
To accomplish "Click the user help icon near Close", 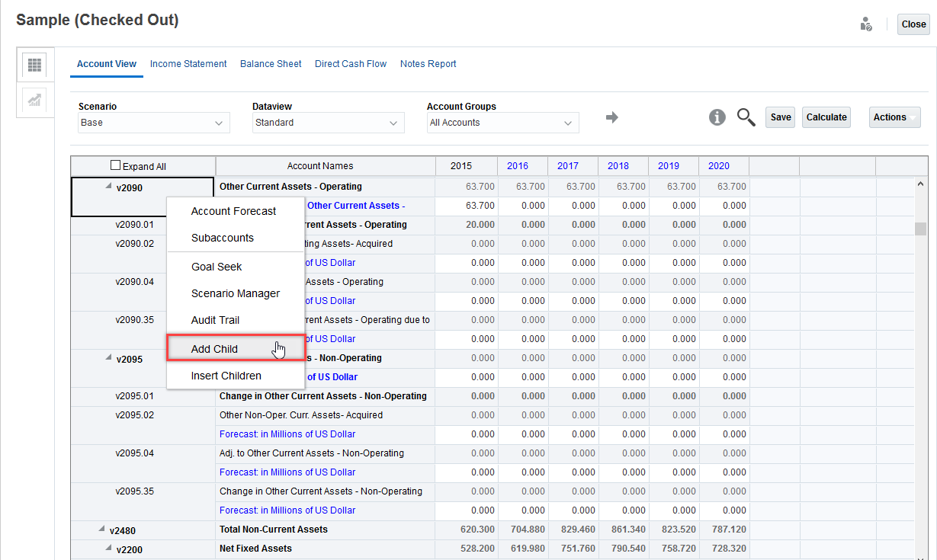I will (865, 24).
